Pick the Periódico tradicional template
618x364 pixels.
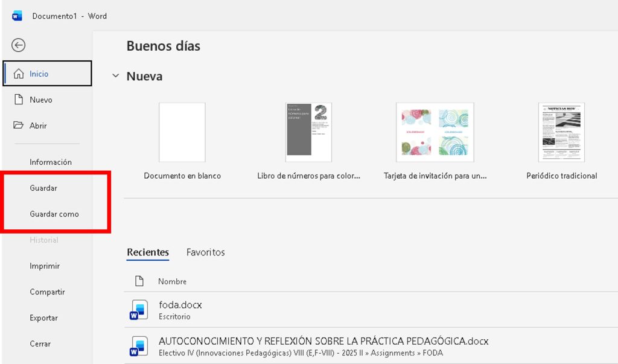[561, 133]
